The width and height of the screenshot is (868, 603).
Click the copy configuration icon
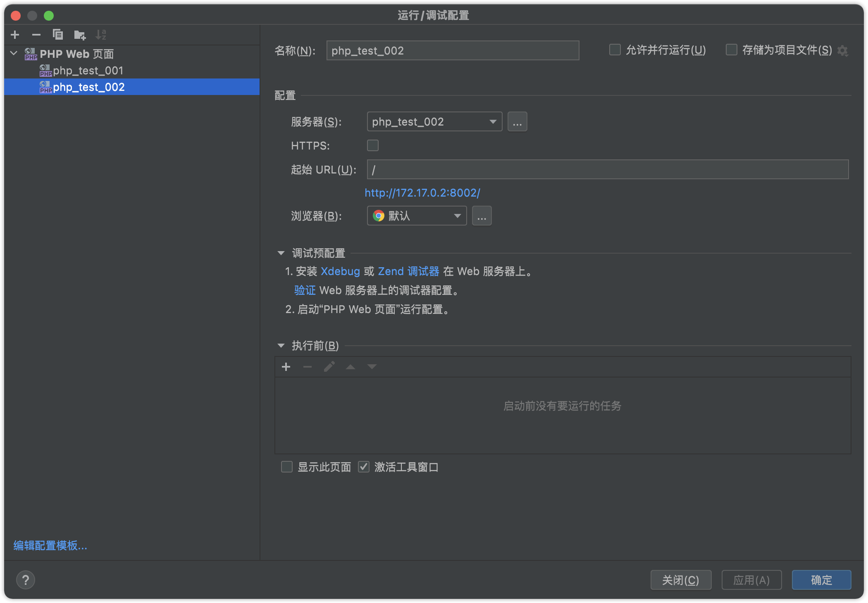(x=58, y=35)
